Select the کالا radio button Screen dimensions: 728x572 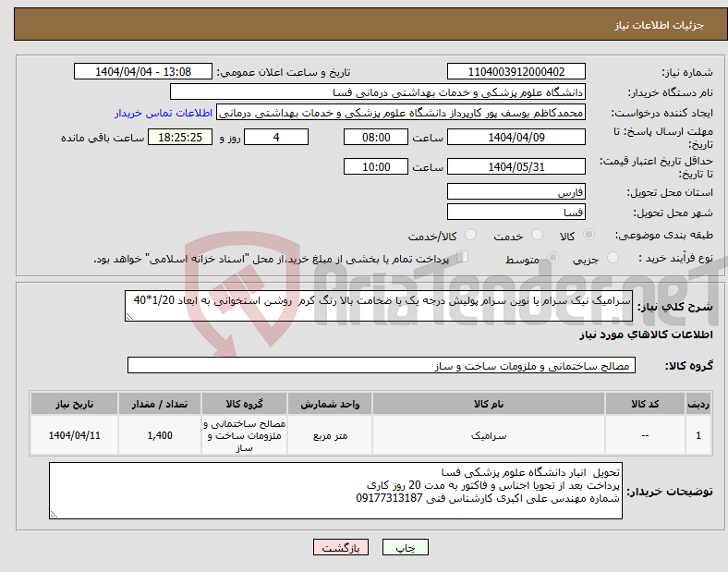pos(588,235)
